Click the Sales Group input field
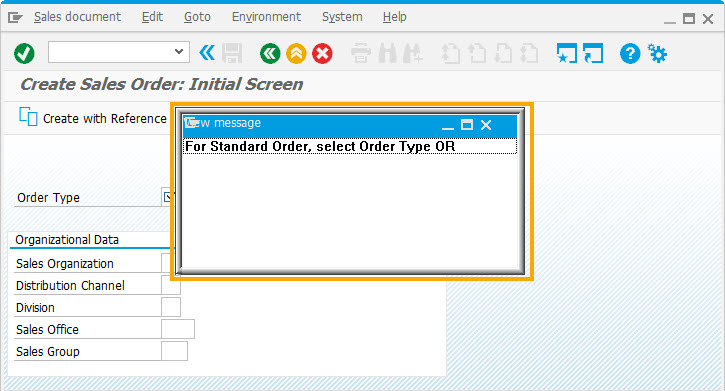This screenshot has width=725, height=391. 174,351
